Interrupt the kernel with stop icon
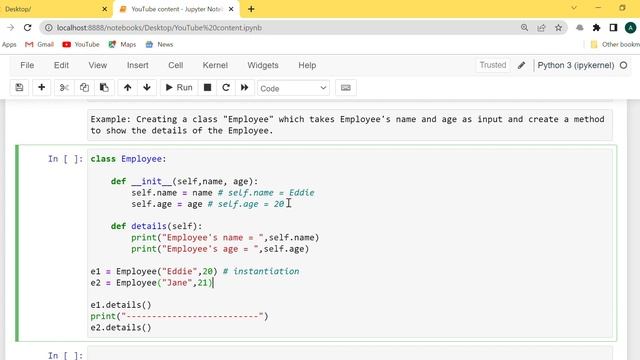The height and width of the screenshot is (360, 640). pyautogui.click(x=207, y=87)
